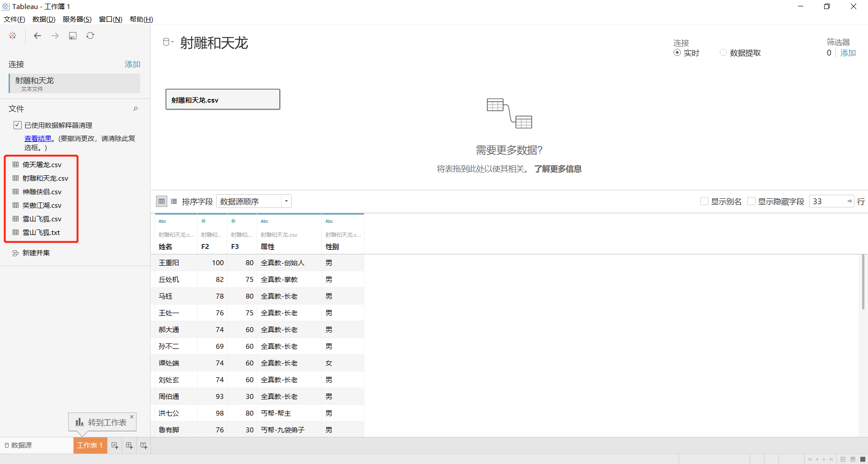Switch to the grid preview view icon
This screenshot has height=464, width=868.
coord(161,202)
